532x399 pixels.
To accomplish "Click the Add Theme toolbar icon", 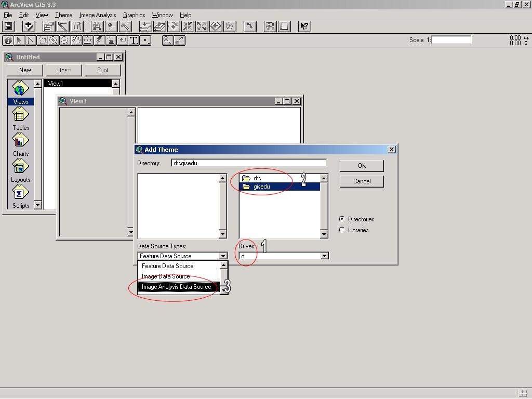I will 29,26.
